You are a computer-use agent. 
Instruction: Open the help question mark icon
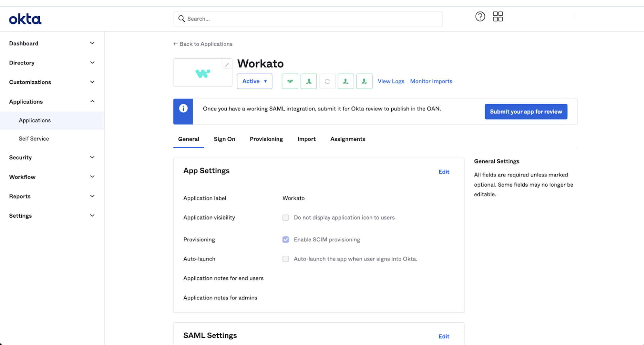[x=480, y=17]
